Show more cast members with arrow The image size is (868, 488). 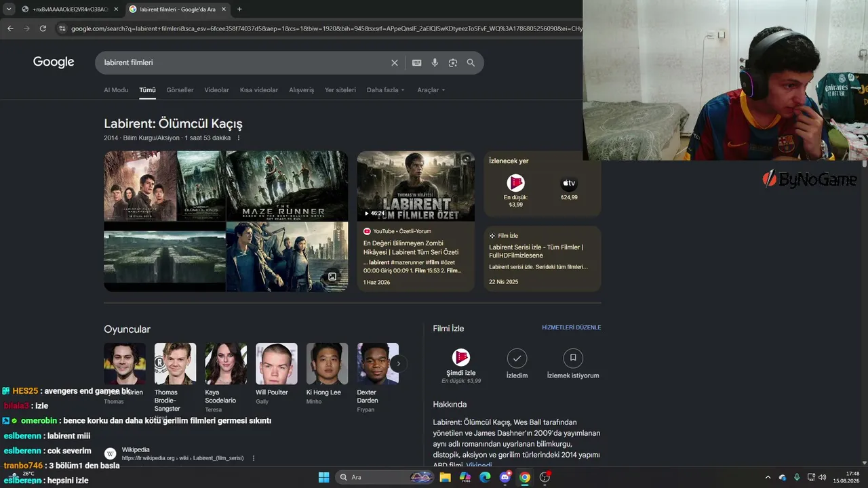coord(399,363)
